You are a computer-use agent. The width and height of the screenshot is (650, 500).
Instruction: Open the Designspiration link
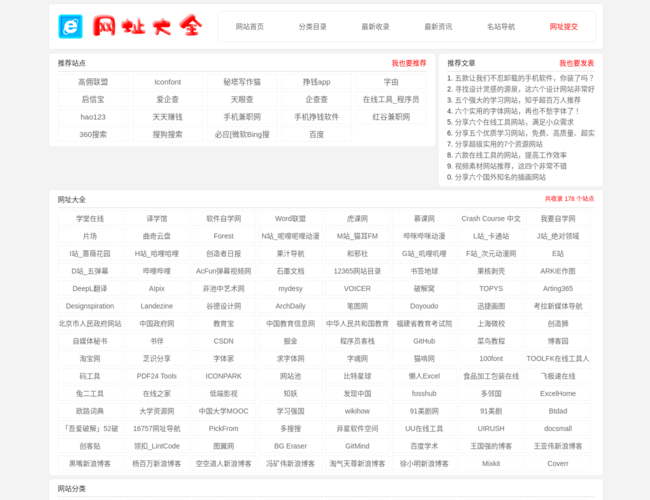tap(90, 306)
